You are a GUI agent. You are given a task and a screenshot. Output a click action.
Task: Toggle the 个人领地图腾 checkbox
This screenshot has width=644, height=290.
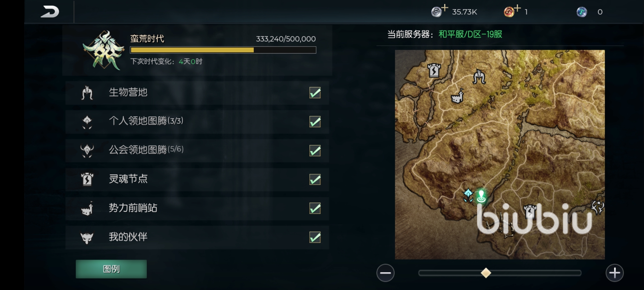click(315, 122)
